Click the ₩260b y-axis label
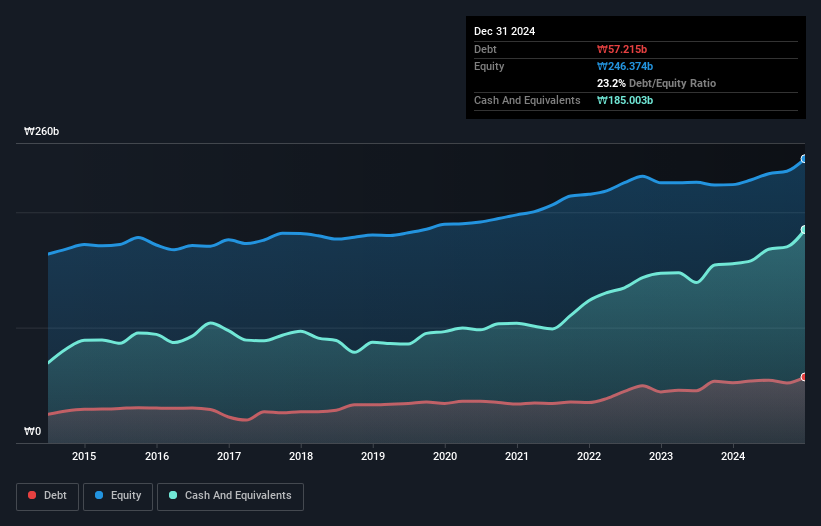Image resolution: width=821 pixels, height=526 pixels. (x=41, y=131)
